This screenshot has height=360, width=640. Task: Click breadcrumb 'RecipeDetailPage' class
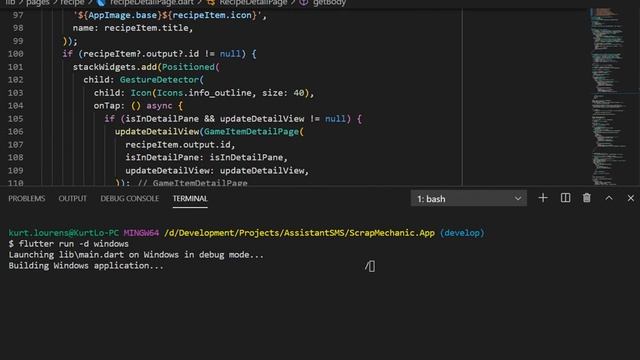click(253, 3)
